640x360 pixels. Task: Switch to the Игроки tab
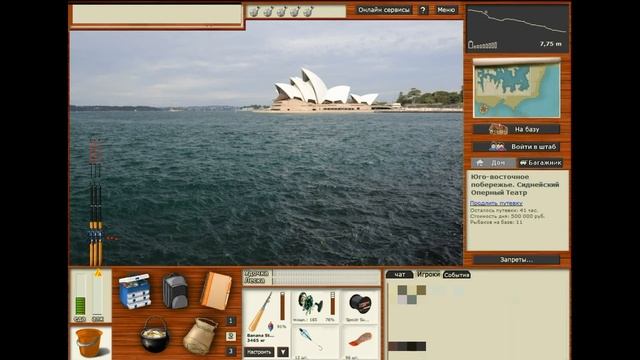(x=428, y=274)
